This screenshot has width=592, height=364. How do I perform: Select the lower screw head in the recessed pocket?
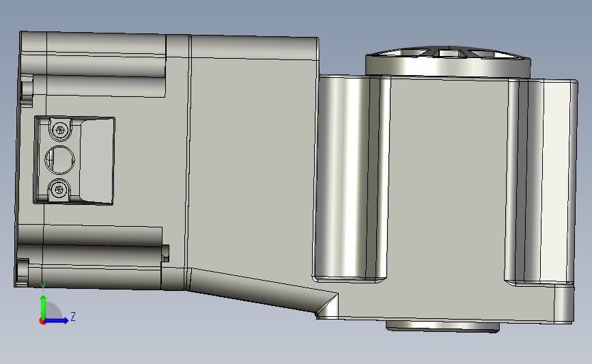pos(59,189)
